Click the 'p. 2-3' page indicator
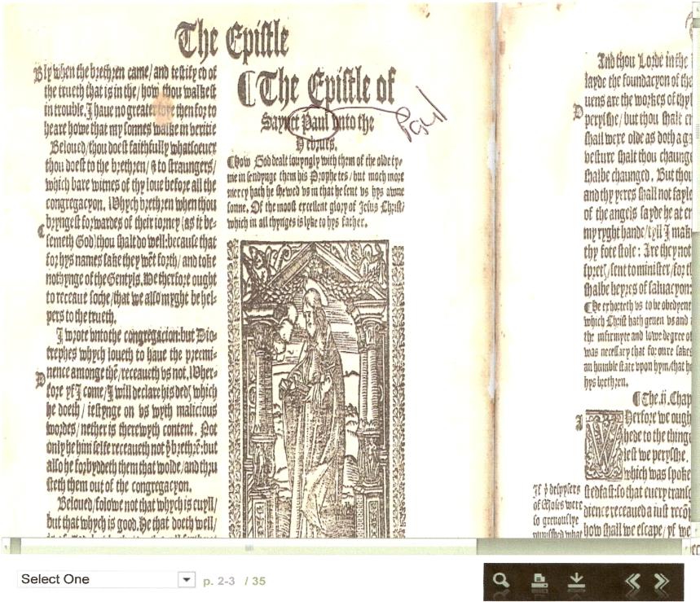Screen dimensions: 700x602 (218, 581)
